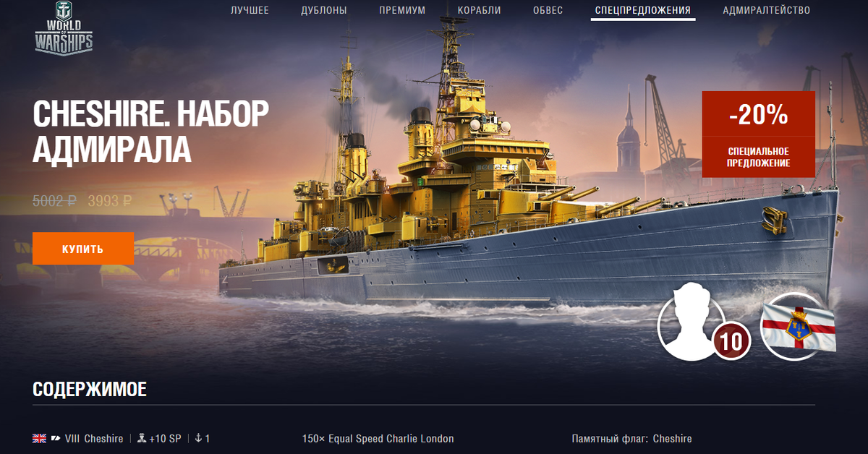Click the ship class icon before VIII
The image size is (868, 454).
pos(56,439)
